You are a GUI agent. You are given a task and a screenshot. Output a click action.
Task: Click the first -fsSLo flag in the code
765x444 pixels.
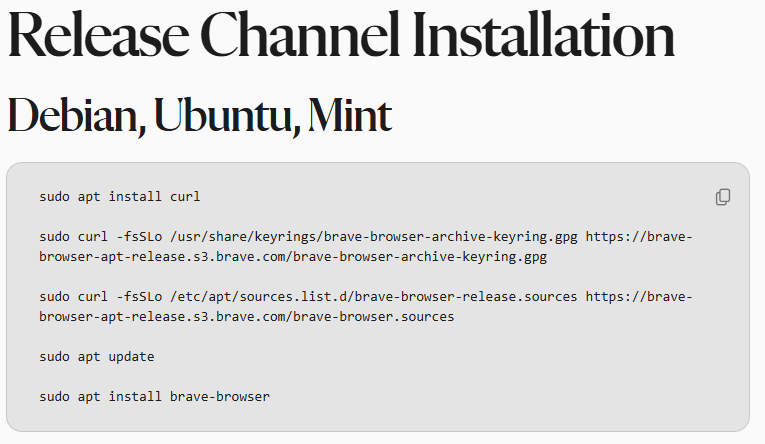click(139, 237)
